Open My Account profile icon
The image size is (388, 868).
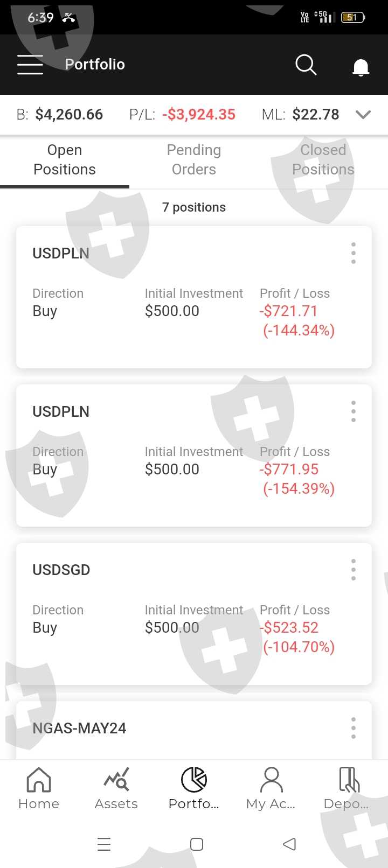coord(271,788)
